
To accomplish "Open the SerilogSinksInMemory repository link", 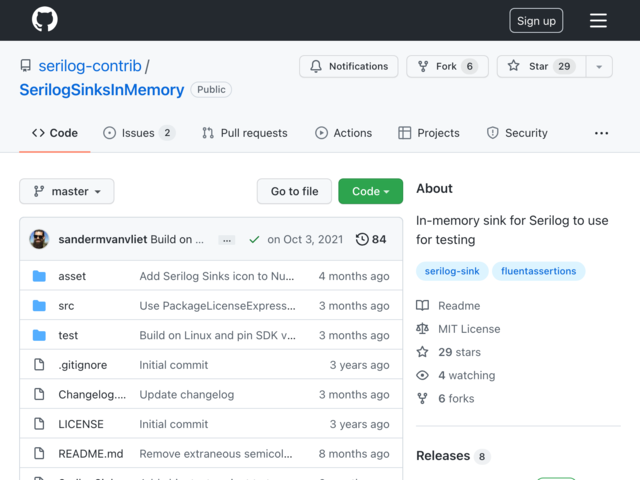I will click(102, 90).
